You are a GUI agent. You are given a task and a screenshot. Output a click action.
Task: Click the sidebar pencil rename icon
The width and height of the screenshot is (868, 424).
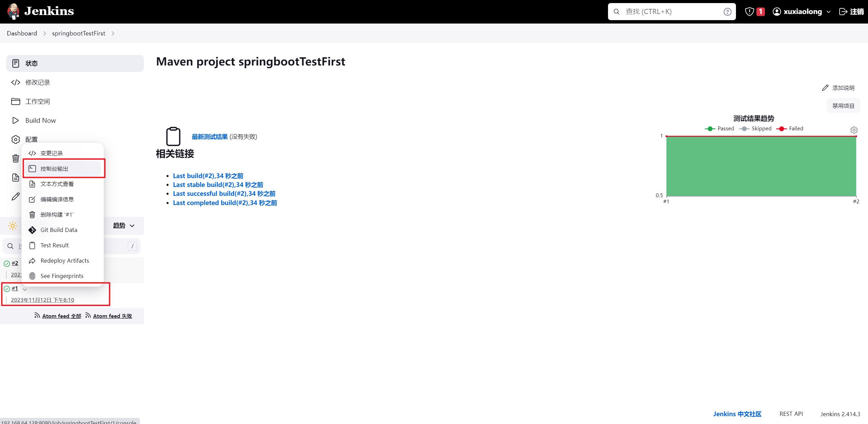(x=16, y=197)
